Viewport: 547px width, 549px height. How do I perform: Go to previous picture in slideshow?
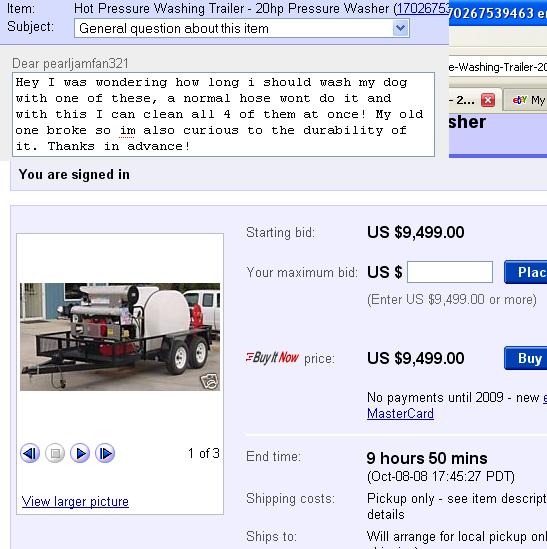30,453
